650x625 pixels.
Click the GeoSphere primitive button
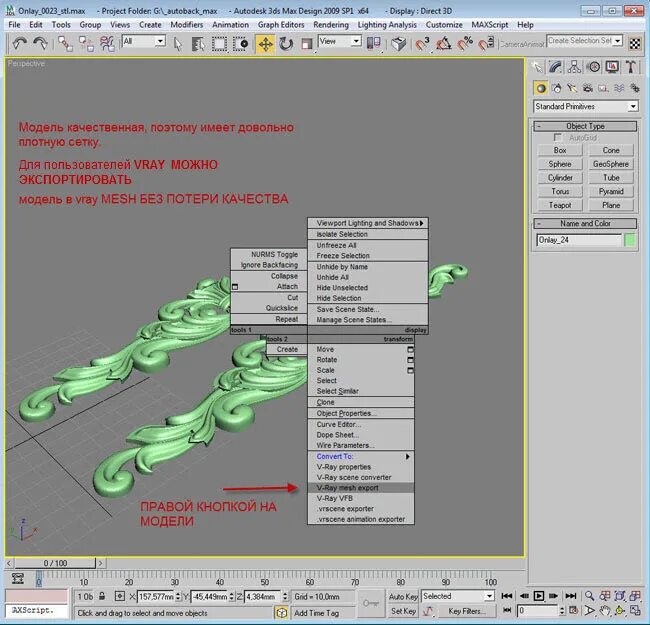coord(611,164)
